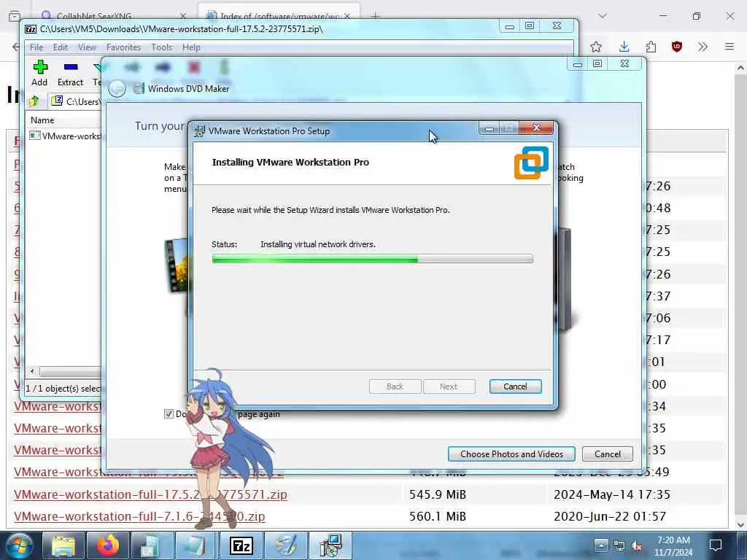The height and width of the screenshot is (560, 747).
Task: Click the installation progress bar
Action: tap(372, 259)
